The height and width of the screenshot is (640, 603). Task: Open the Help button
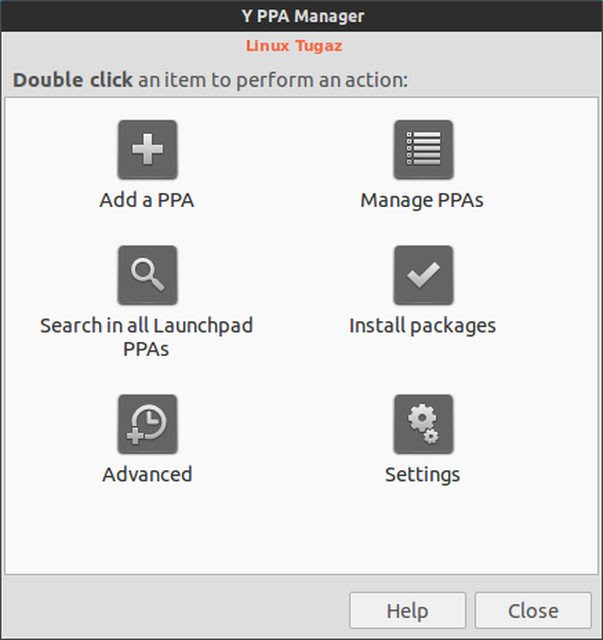click(407, 611)
